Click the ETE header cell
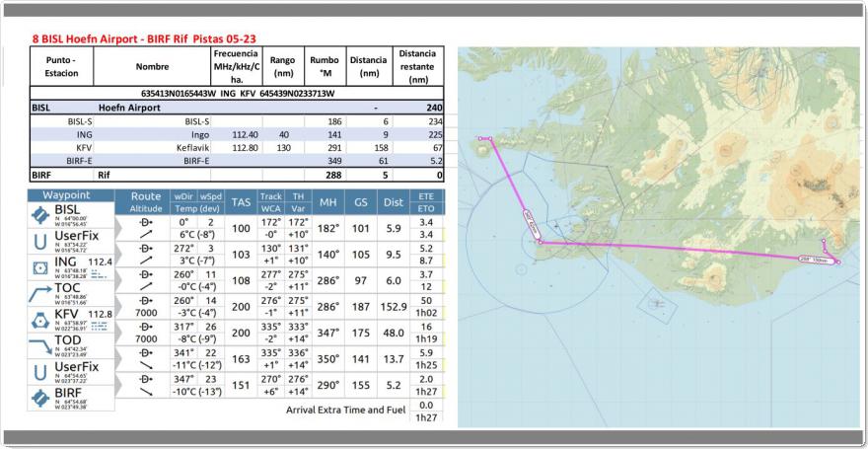Image resolution: width=868 pixels, height=449 pixels. click(427, 195)
